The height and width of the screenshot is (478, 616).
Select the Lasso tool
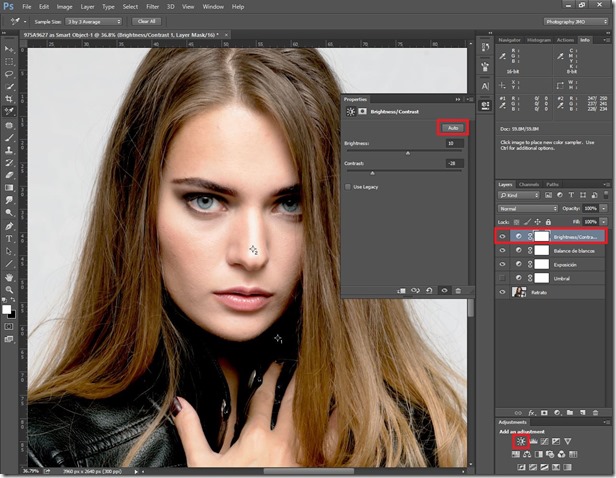tap(9, 74)
